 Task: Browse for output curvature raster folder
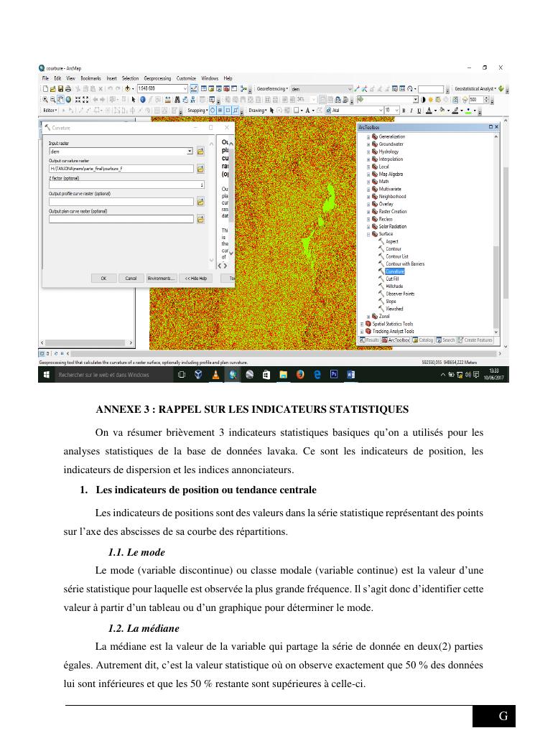tap(200, 169)
